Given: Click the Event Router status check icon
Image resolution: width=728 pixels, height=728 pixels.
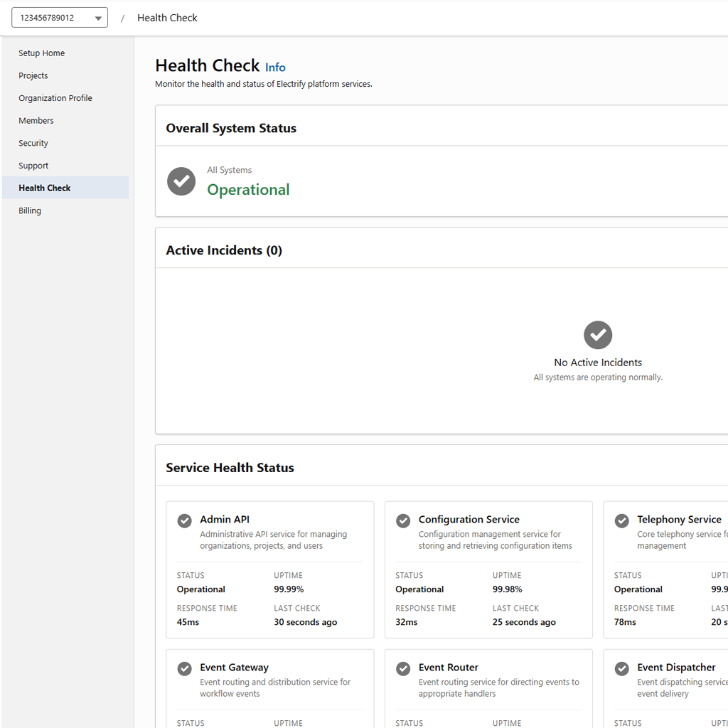Looking at the screenshot, I should [403, 668].
